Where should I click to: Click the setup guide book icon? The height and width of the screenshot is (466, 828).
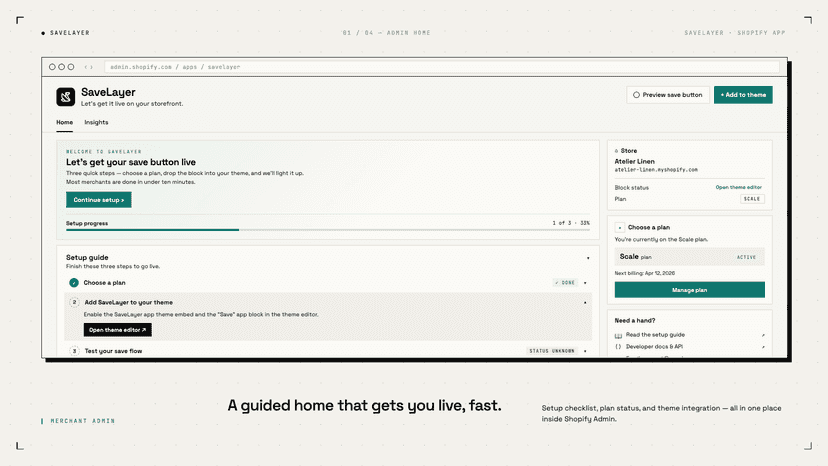point(618,335)
